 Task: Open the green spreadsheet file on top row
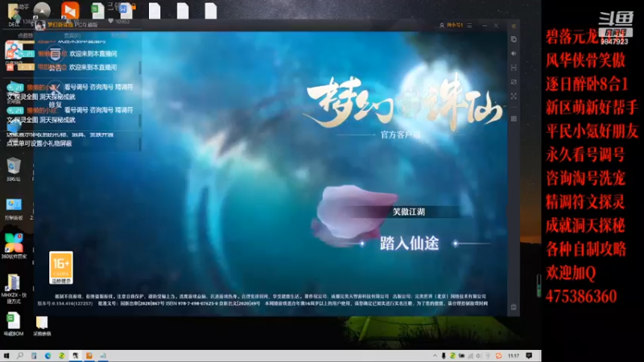(97, 10)
